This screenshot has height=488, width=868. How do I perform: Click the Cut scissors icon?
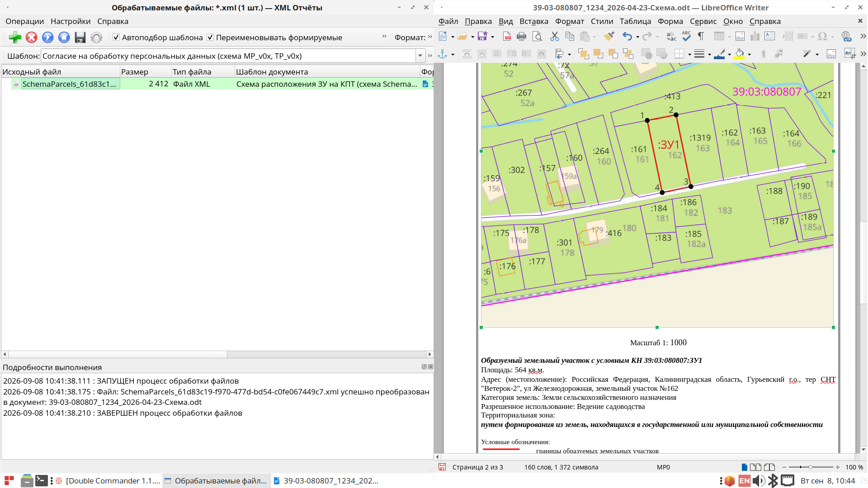click(x=555, y=37)
